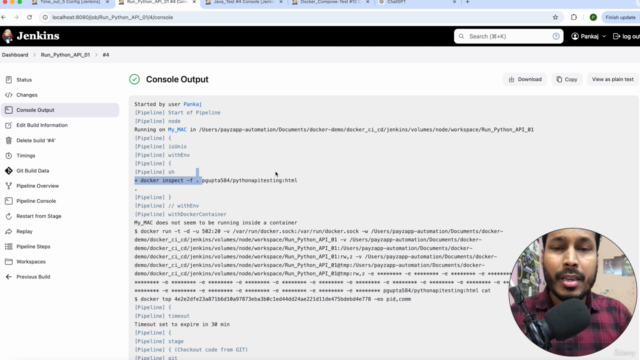Download the console output
Viewport: 640px width, 360px height.
pyautogui.click(x=525, y=79)
